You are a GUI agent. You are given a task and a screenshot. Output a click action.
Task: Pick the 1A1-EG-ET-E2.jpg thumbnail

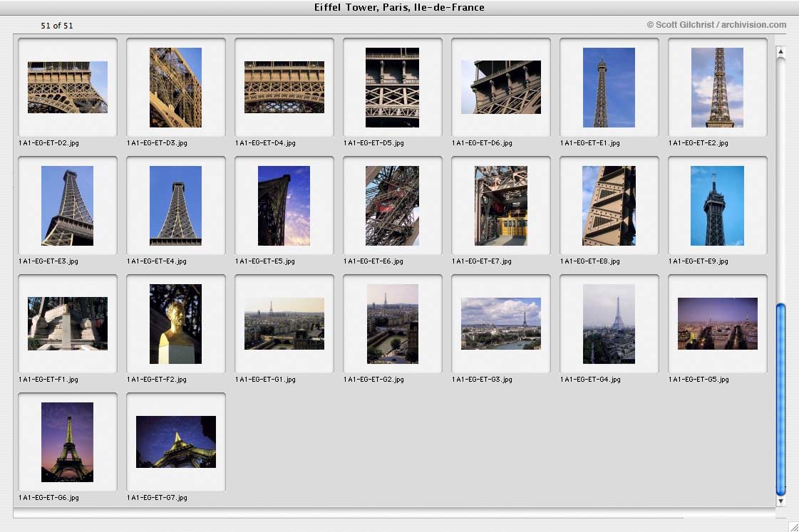[x=717, y=88]
